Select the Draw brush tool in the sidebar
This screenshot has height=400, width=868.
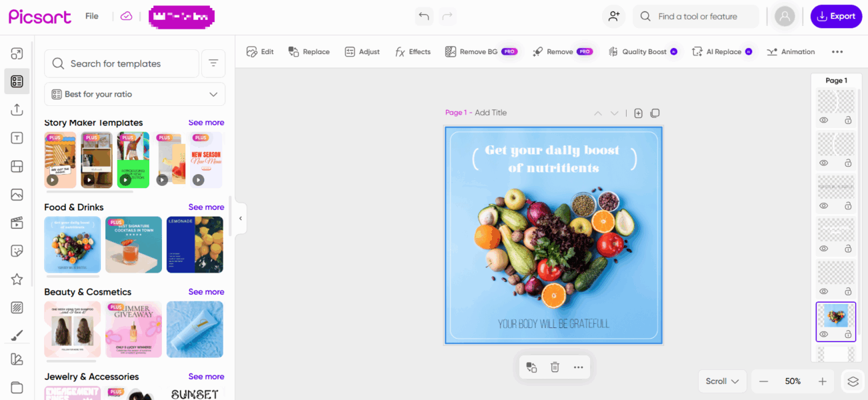[17, 335]
